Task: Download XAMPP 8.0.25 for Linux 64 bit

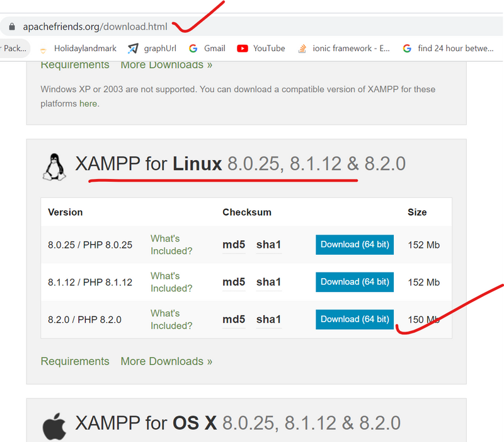Action: click(x=355, y=245)
